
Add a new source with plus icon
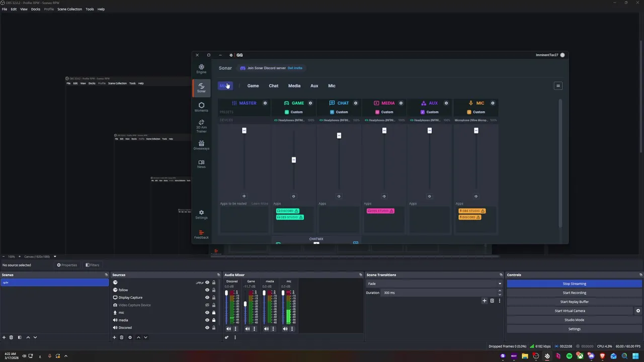point(114,337)
